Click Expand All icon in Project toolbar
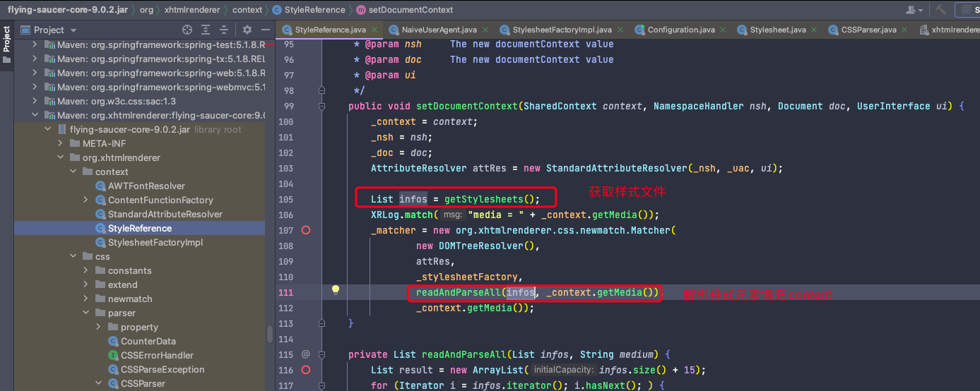The height and width of the screenshot is (391, 980). 206,30
